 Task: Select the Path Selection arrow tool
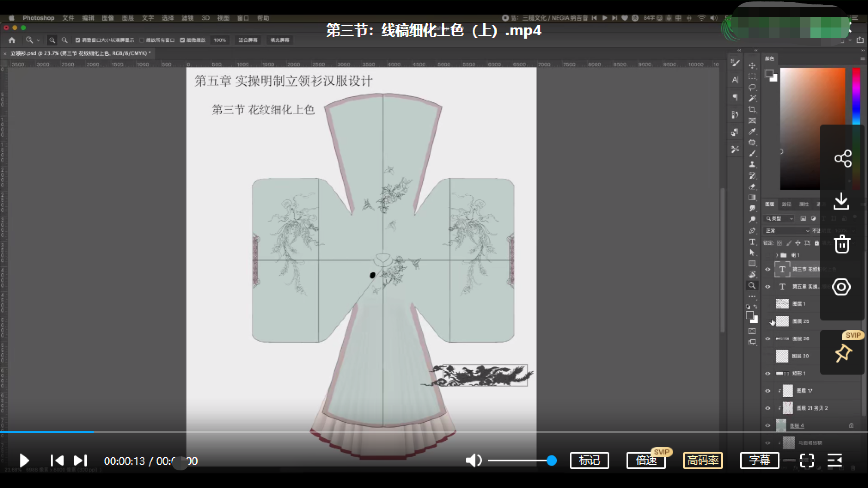pos(752,253)
